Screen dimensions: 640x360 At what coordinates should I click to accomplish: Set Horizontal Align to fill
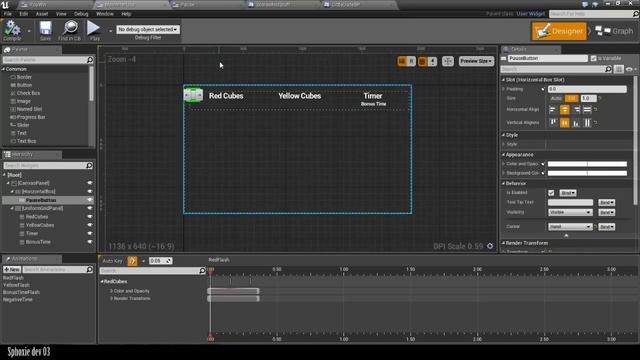pos(587,109)
